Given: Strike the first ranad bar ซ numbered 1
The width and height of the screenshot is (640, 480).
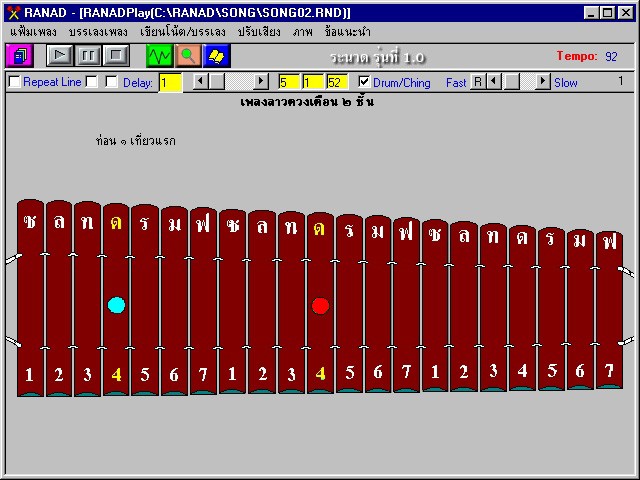Looking at the screenshot, I should 30,298.
